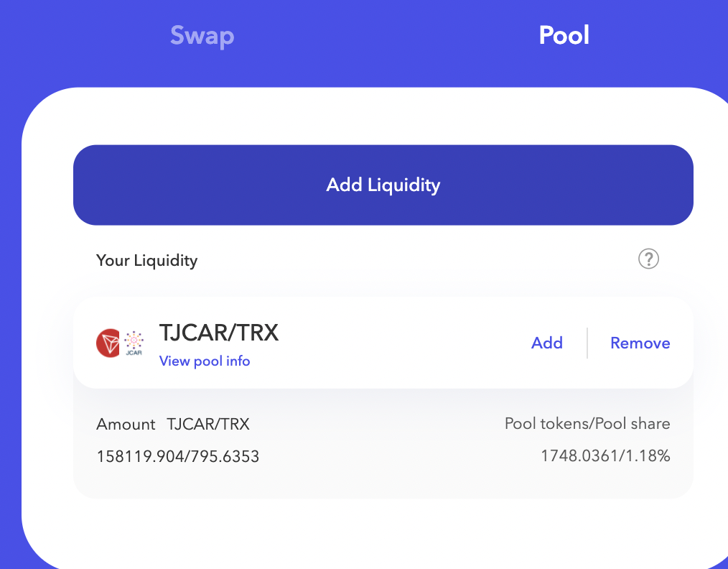Click the TJCAR/TRX label beside Amount
The height and width of the screenshot is (569, 728).
[x=208, y=424]
